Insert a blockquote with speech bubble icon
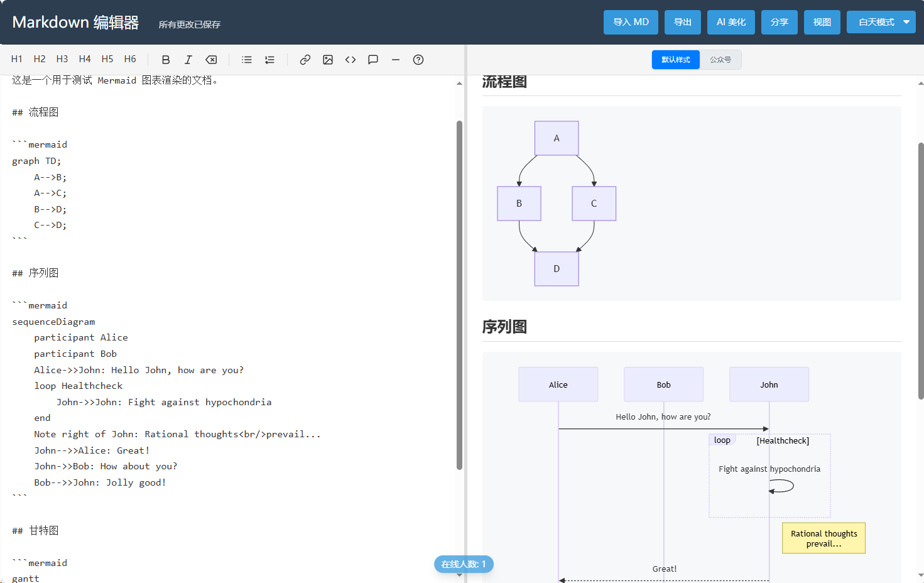This screenshot has width=924, height=583. tap(373, 60)
